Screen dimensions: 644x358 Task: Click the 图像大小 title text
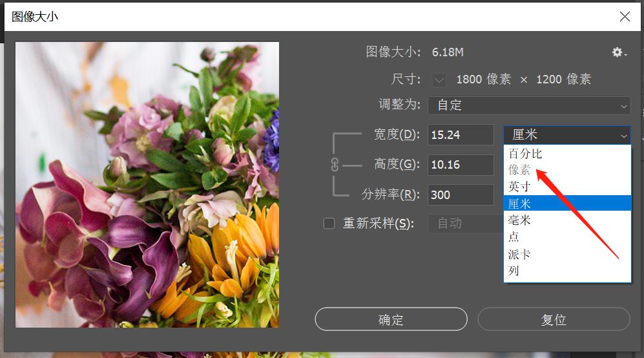(35, 16)
